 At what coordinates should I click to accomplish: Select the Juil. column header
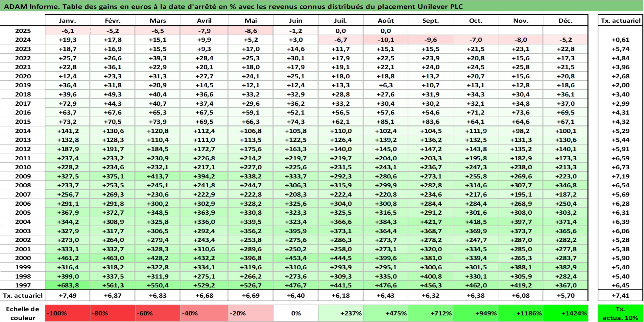(x=341, y=20)
